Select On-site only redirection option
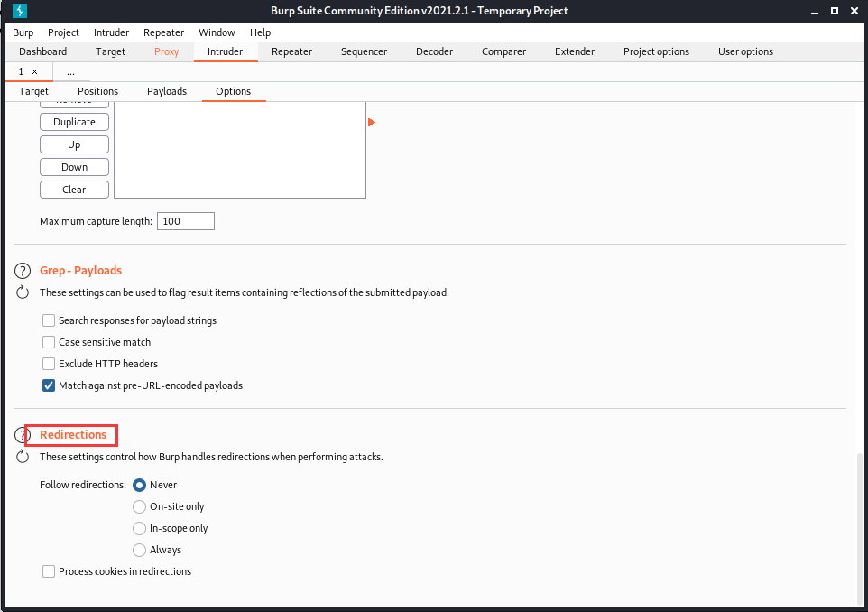Screen dimensions: 868x612 pyautogui.click(x=140, y=506)
